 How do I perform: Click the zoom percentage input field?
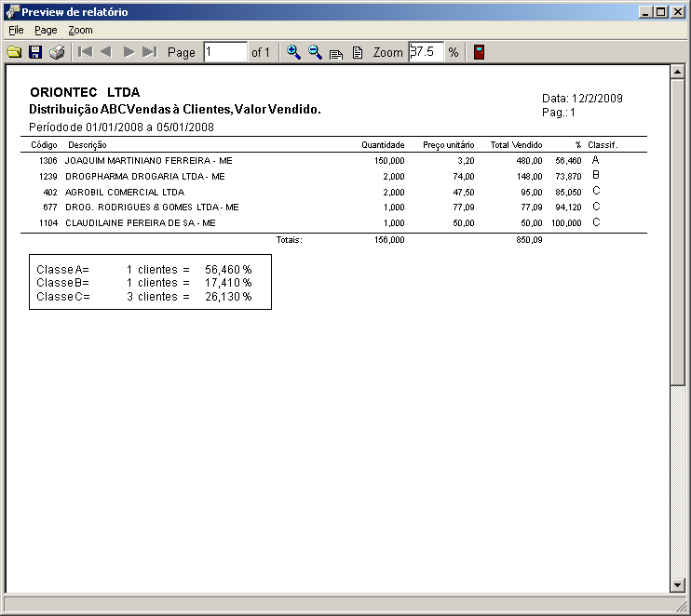[x=427, y=52]
